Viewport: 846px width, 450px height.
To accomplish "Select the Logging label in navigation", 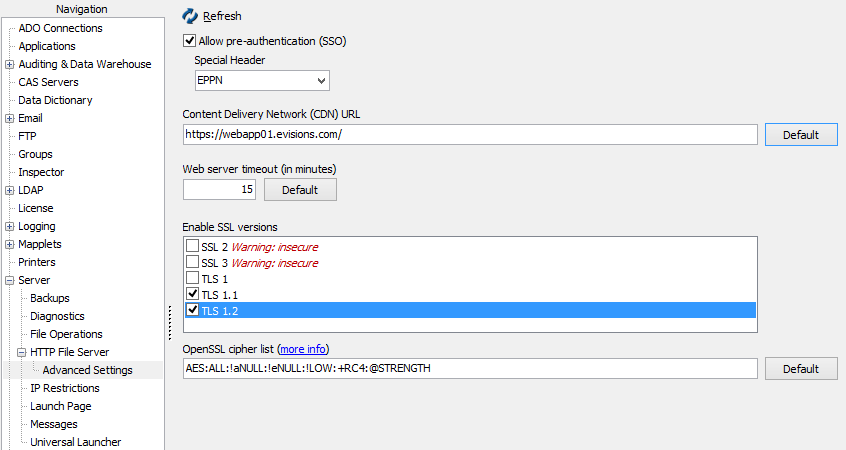I will [x=37, y=226].
